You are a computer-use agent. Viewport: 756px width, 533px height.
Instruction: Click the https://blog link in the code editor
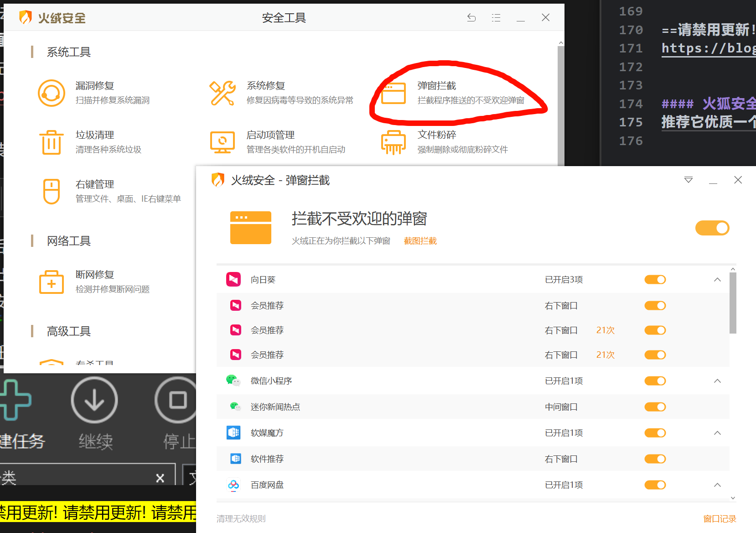click(709, 48)
